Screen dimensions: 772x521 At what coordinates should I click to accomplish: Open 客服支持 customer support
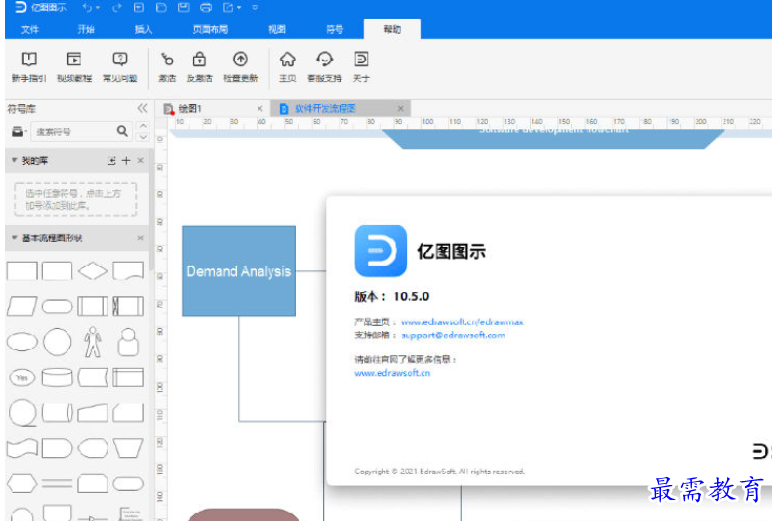(x=324, y=66)
